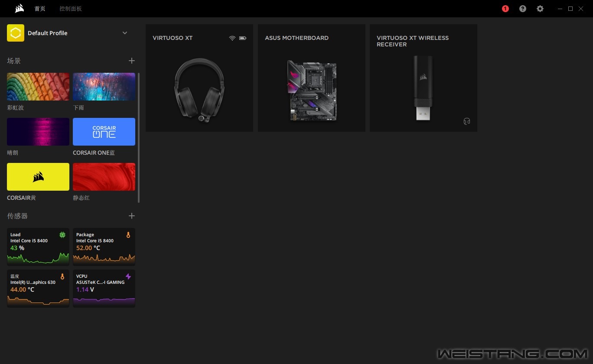Screen dimensions: 593x364
Task: Maximize the iCUE window
Action: [570, 9]
